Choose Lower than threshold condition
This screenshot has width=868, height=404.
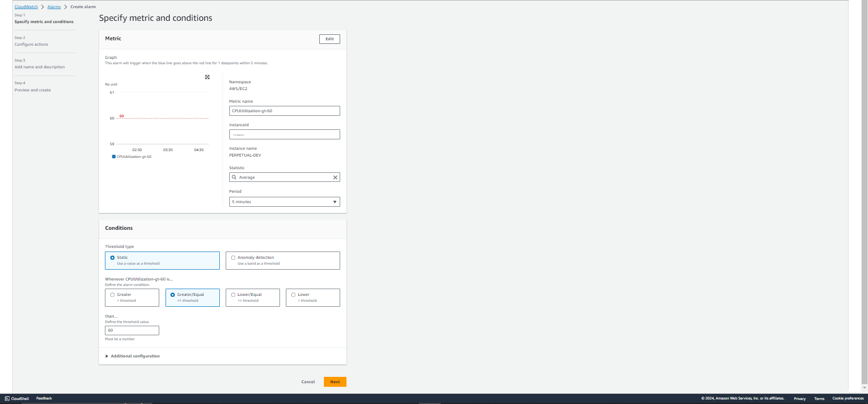[x=313, y=298]
